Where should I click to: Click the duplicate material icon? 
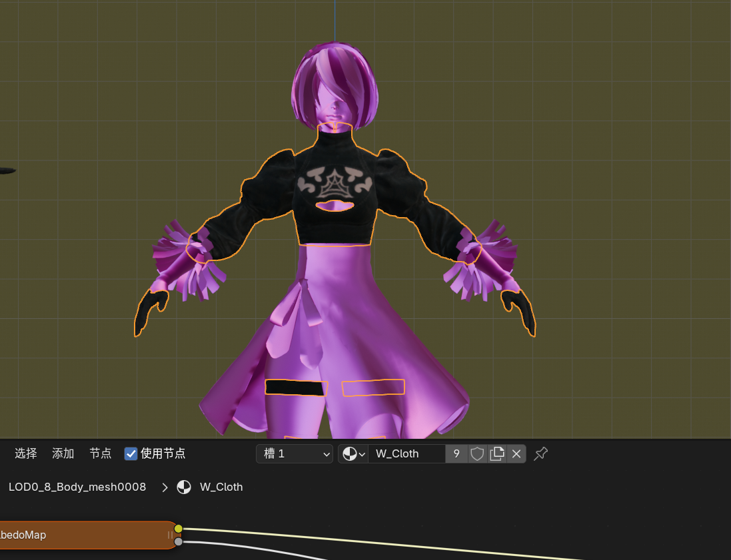(496, 454)
